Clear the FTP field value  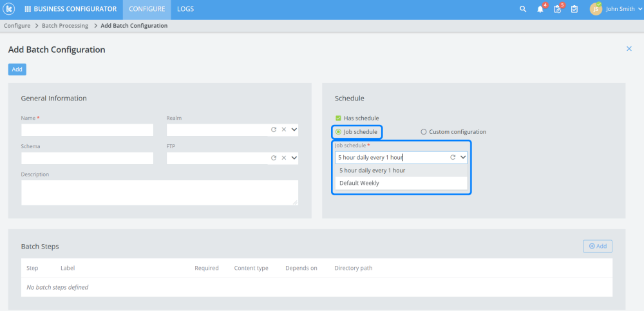(284, 158)
